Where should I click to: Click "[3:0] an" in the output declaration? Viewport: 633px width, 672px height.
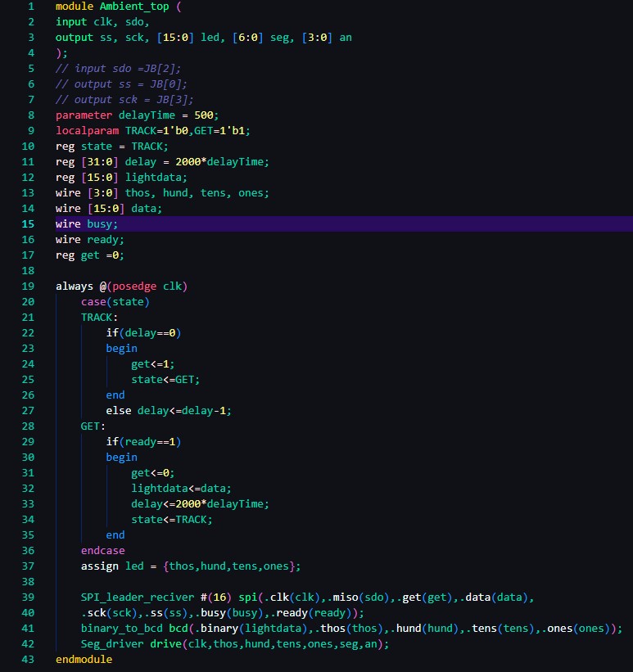(327, 38)
